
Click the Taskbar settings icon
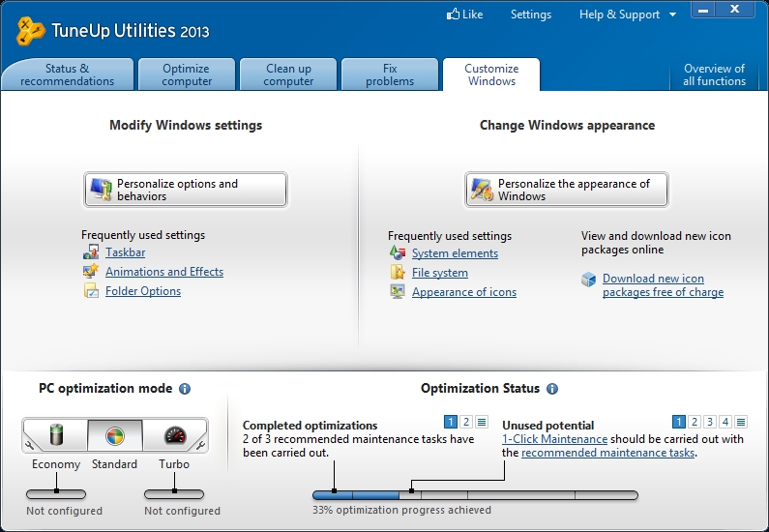(x=90, y=252)
